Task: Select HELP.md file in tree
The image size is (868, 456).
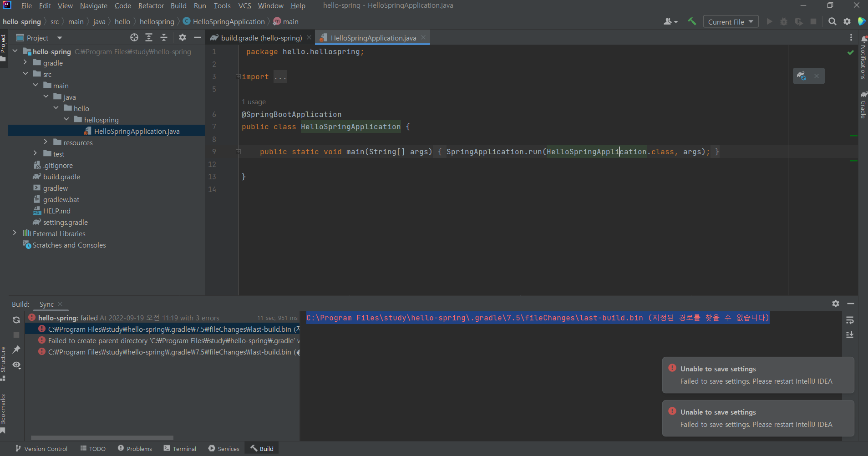Action: point(56,211)
